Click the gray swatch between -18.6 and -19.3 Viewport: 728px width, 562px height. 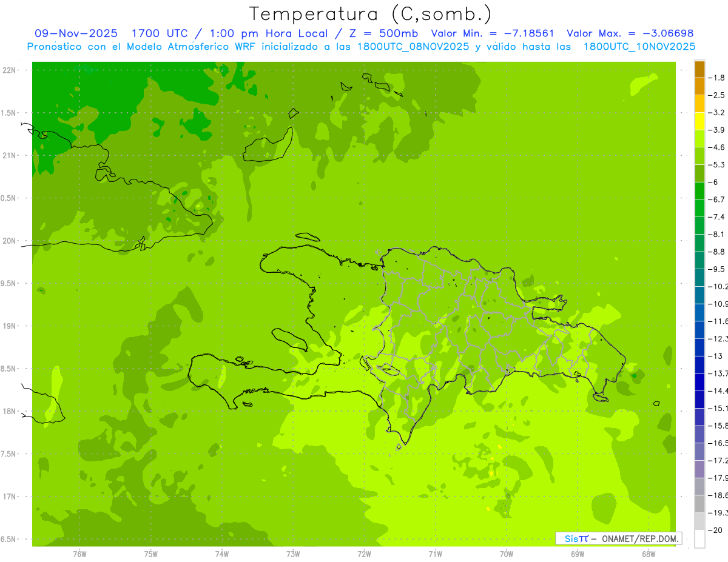click(x=699, y=504)
